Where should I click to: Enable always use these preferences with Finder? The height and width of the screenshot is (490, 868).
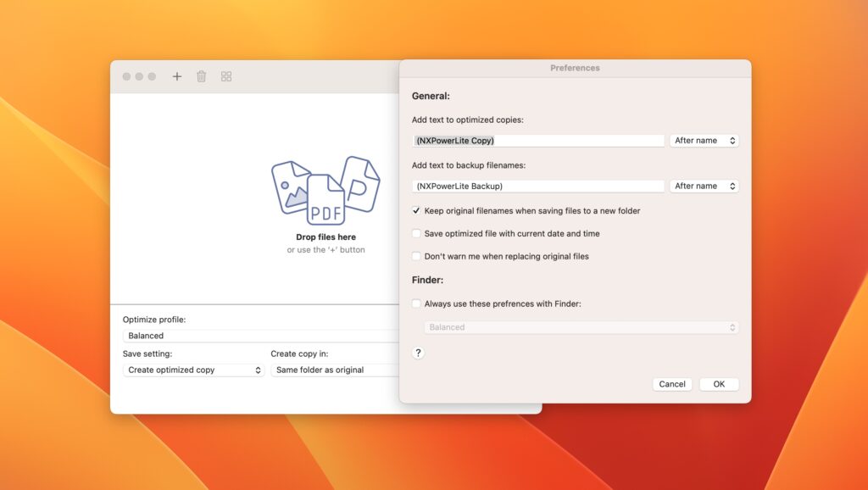(x=416, y=303)
